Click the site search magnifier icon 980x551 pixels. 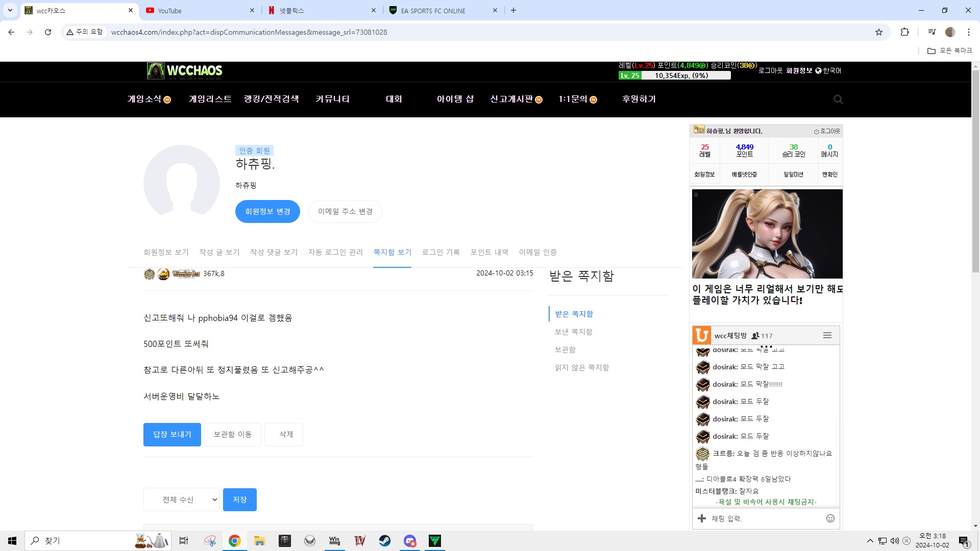pyautogui.click(x=838, y=99)
